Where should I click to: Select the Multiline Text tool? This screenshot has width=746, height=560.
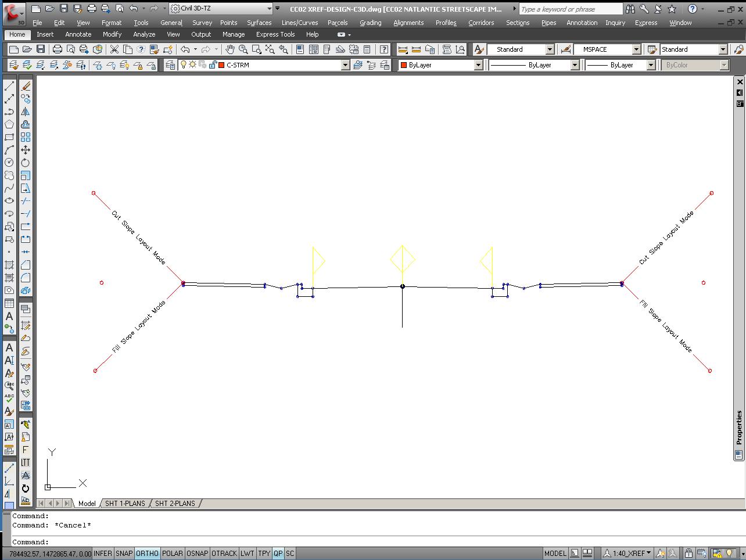click(9, 318)
